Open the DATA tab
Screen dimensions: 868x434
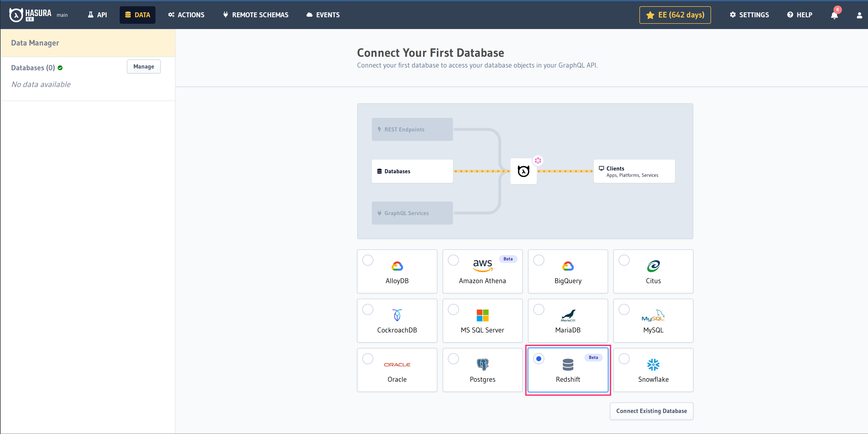point(137,15)
